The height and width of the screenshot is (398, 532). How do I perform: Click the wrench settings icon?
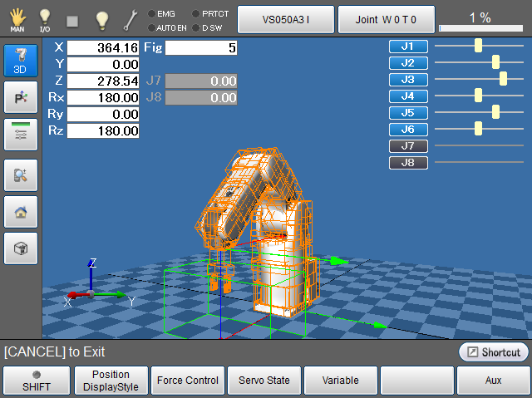131,18
